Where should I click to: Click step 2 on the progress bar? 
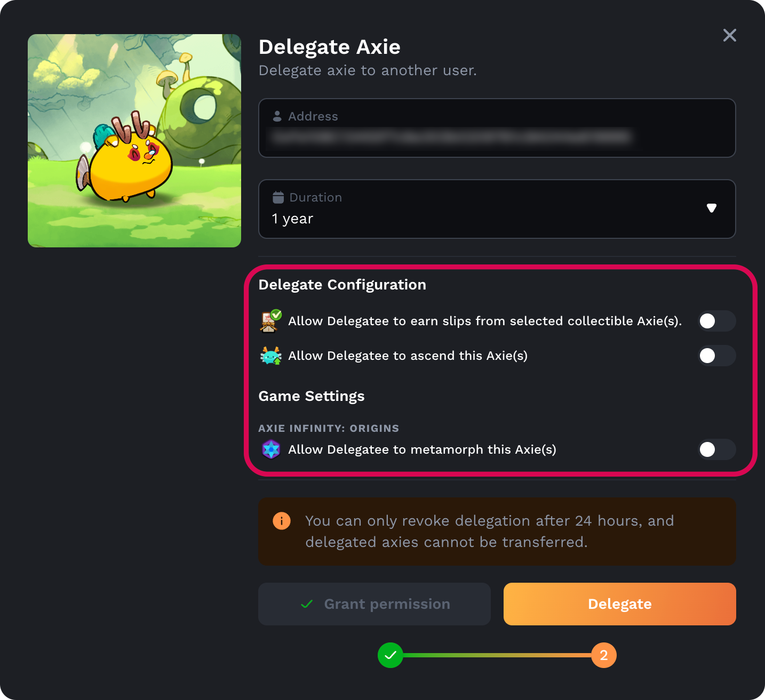tap(604, 655)
